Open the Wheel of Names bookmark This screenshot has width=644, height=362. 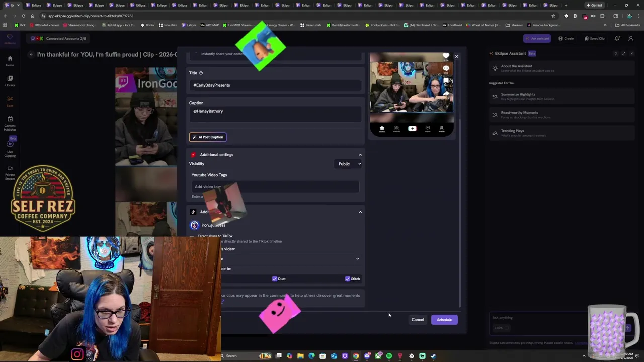[483, 25]
